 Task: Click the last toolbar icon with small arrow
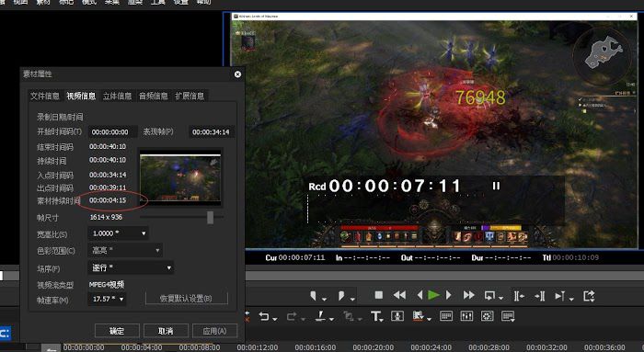pos(508,316)
